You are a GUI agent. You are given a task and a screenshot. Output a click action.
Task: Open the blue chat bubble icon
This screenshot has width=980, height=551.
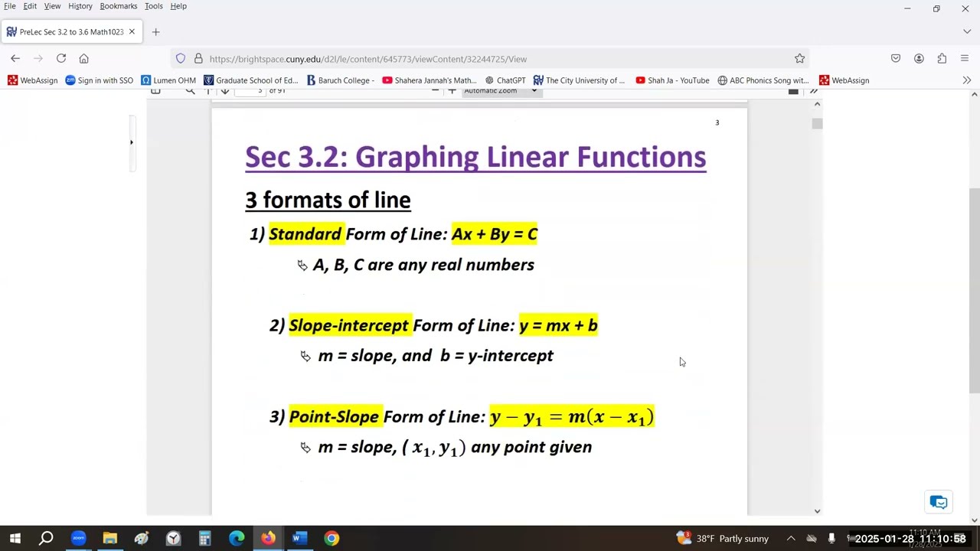939,502
